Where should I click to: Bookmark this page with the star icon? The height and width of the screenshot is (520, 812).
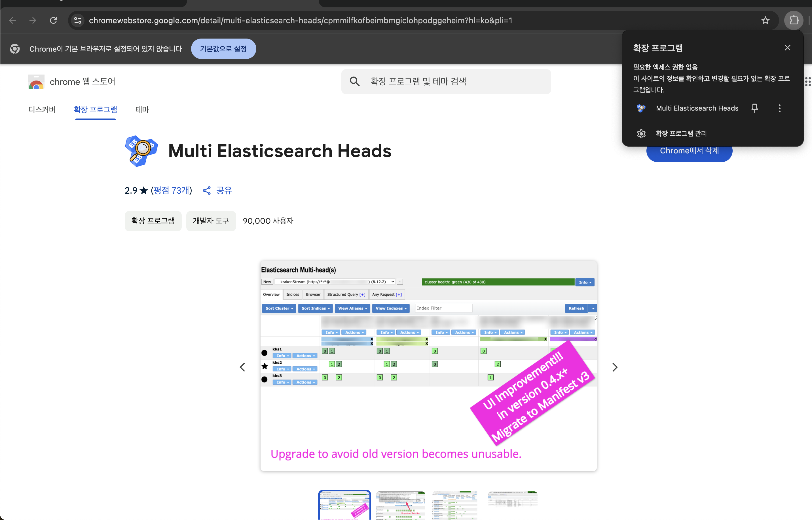[x=765, y=20]
